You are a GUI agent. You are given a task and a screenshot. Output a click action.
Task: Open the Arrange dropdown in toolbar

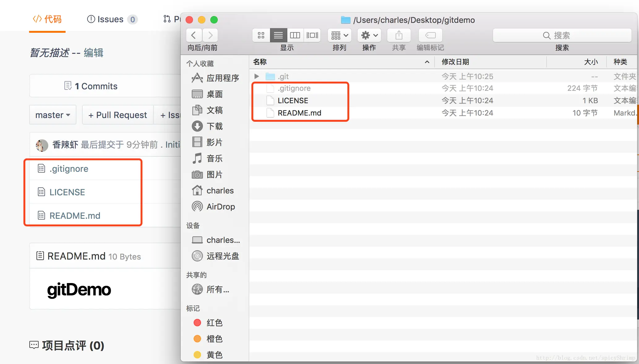pos(339,35)
